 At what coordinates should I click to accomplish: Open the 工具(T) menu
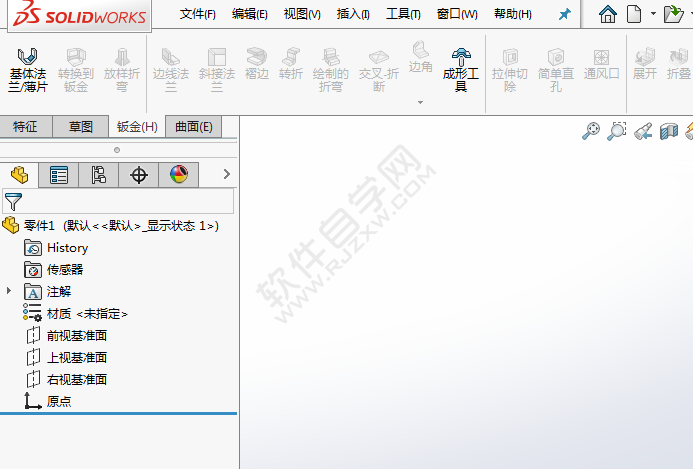tap(403, 14)
